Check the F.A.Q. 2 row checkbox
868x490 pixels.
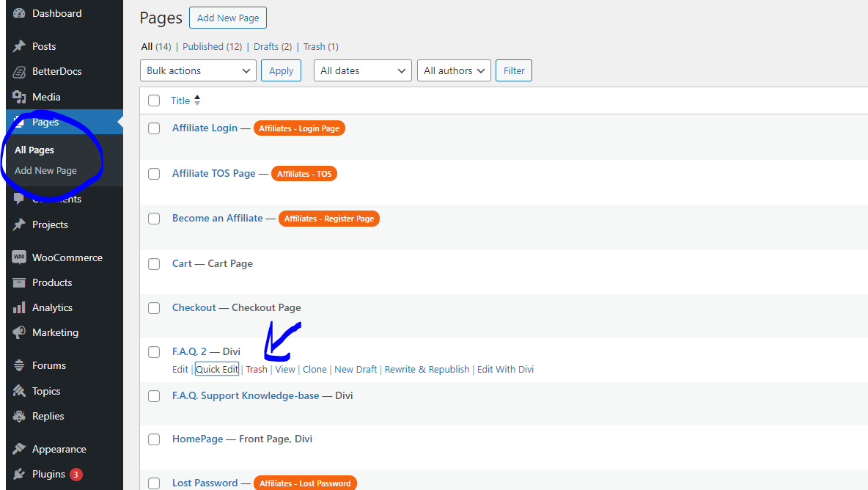point(154,352)
